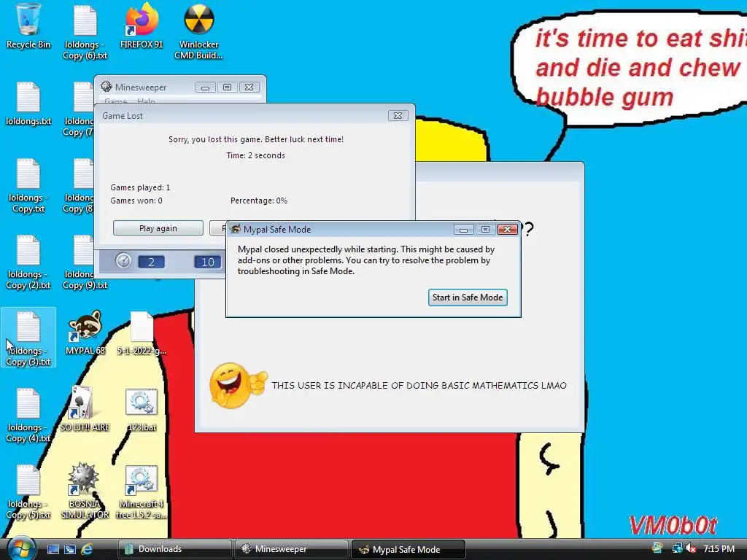
Task: Minimize the Minesweeper window
Action: pyautogui.click(x=205, y=87)
